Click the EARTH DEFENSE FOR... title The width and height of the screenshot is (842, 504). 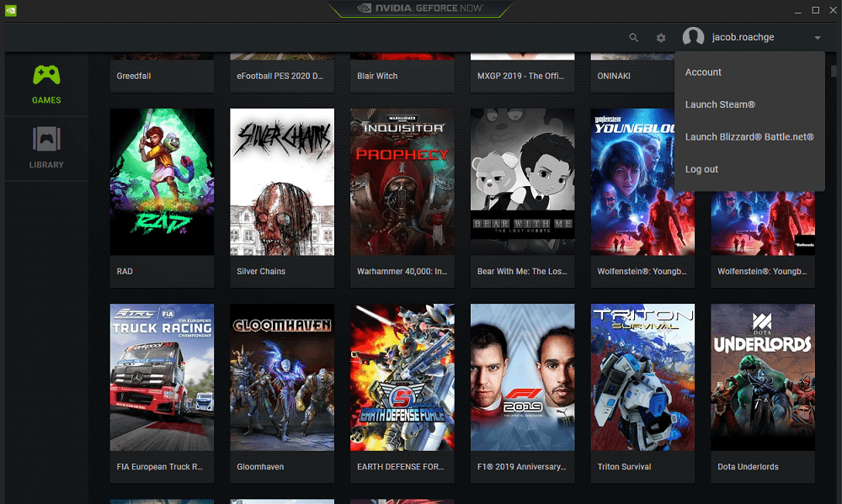point(401,466)
